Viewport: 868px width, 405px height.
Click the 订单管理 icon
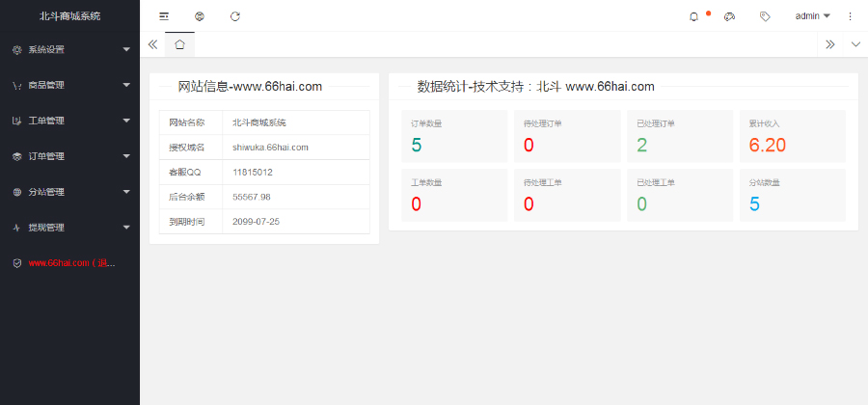(17, 156)
